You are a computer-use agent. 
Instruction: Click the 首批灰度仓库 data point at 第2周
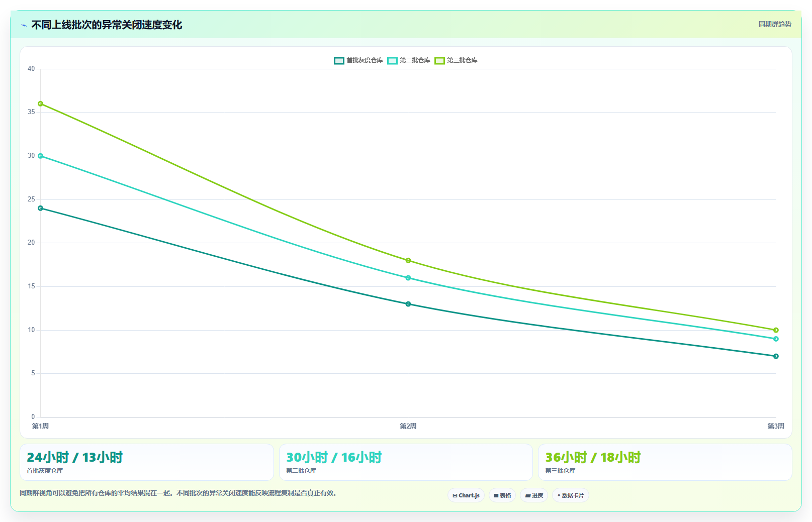tap(408, 304)
